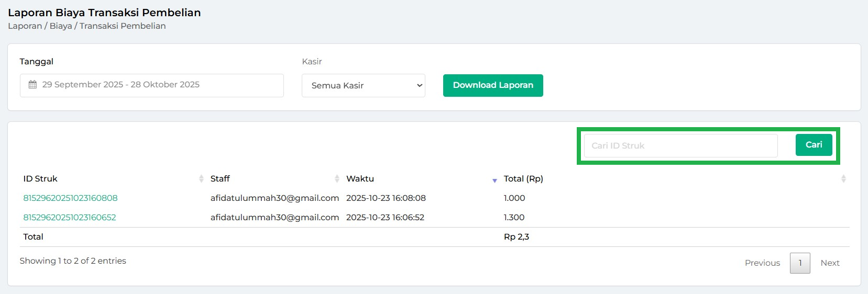This screenshot has height=294, width=868.
Task: Open receipt link 81529620251023160652
Action: [70, 218]
